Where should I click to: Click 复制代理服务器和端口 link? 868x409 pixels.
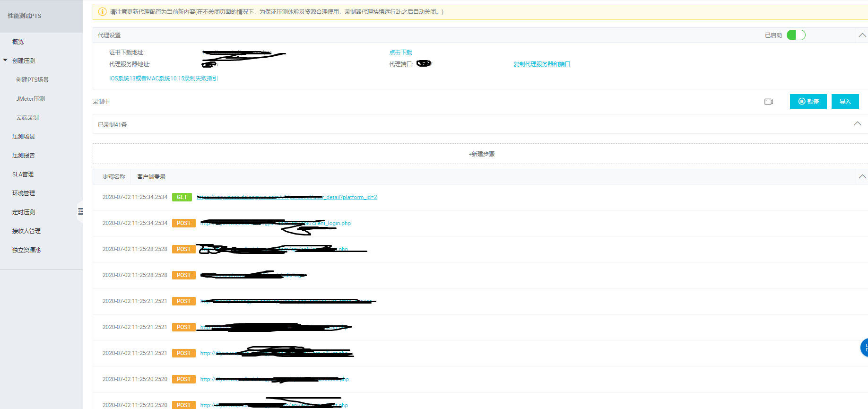(x=541, y=64)
